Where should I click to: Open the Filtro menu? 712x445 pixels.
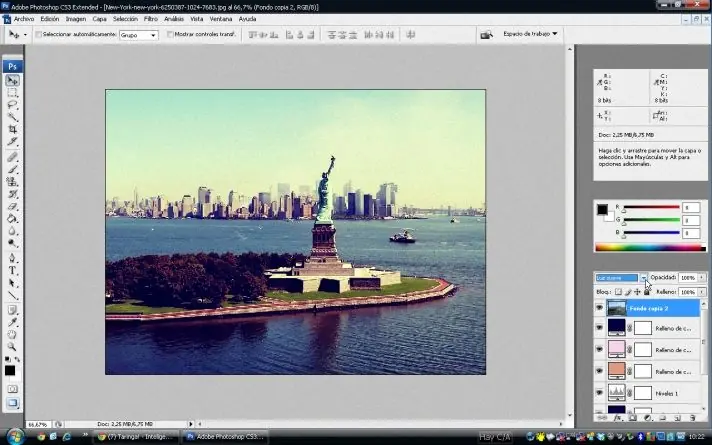[x=150, y=18]
